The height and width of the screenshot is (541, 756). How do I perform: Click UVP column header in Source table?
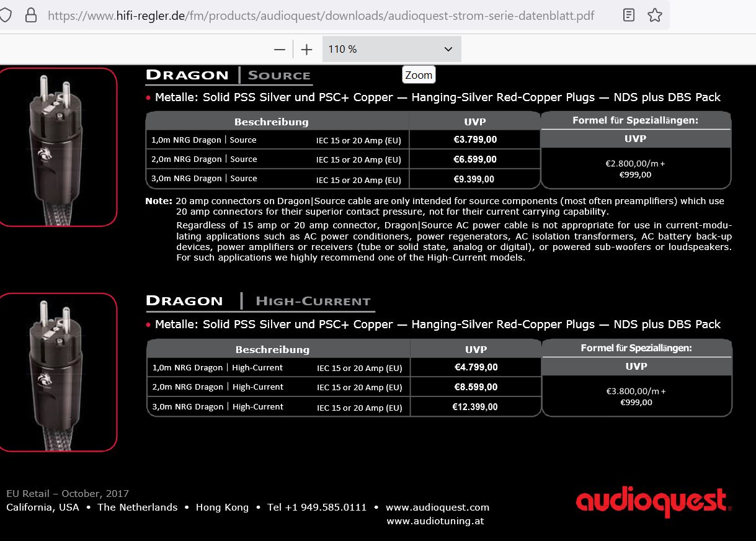(475, 122)
